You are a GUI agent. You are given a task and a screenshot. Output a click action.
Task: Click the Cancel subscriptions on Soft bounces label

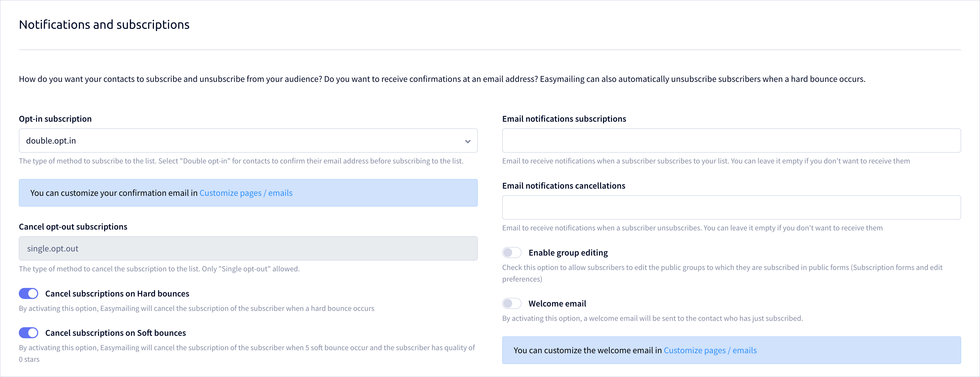(116, 333)
